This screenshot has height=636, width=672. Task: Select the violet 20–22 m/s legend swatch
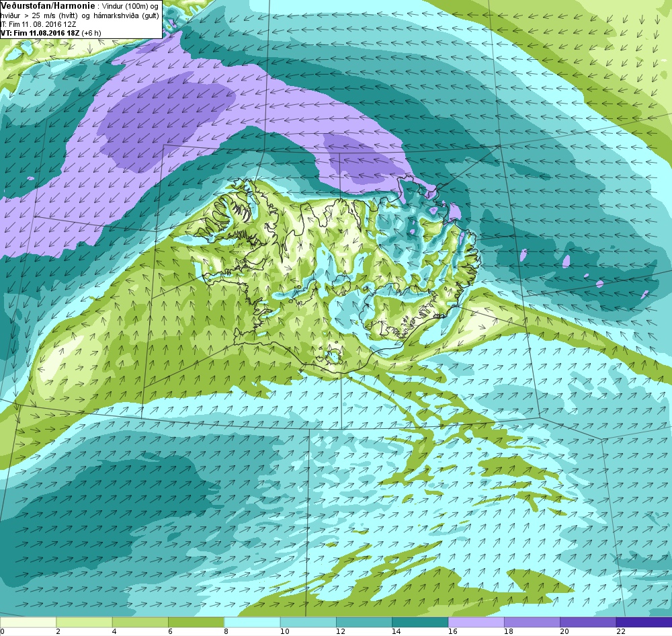(588, 622)
